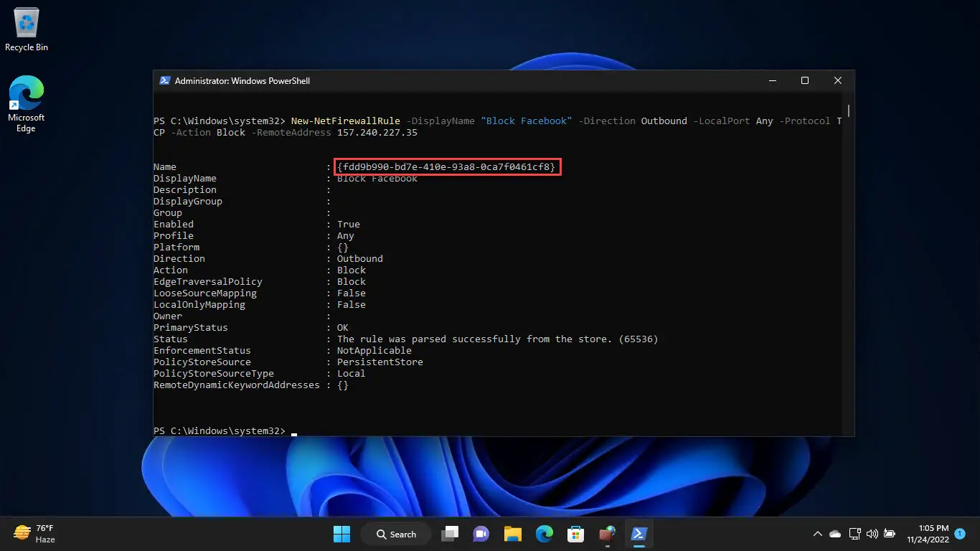Image resolution: width=980 pixels, height=551 pixels.
Task: Select the Microsoft Edge desktop shortcut
Action: coord(27,104)
